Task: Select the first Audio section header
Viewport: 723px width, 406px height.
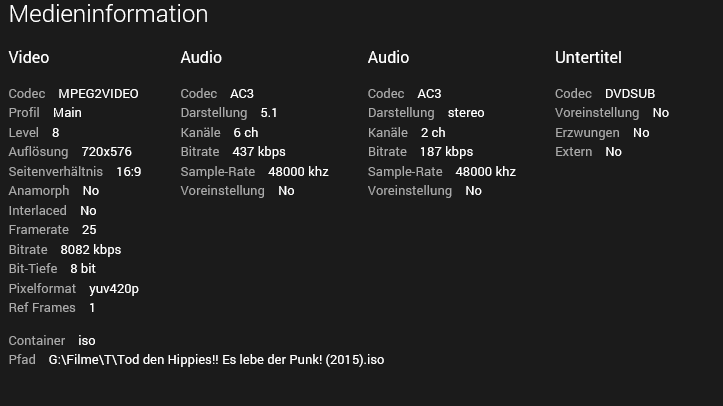Action: (x=201, y=58)
